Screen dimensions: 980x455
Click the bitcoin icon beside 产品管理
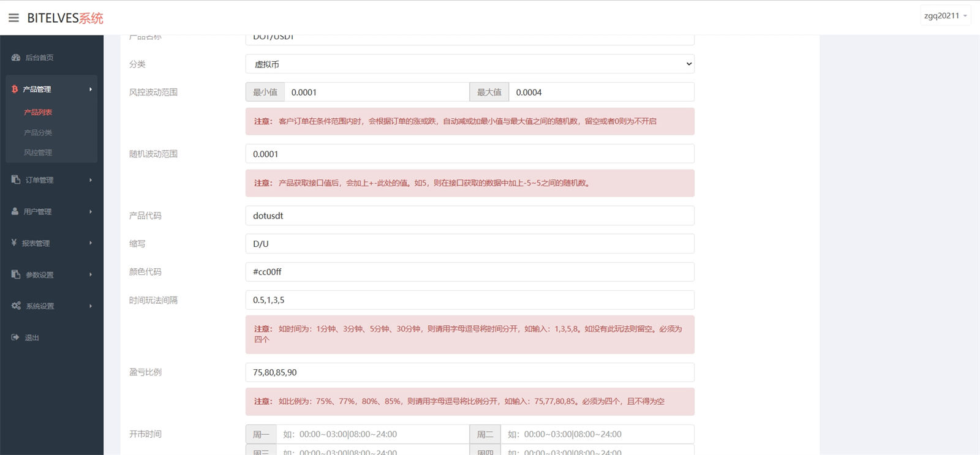pyautogui.click(x=15, y=89)
